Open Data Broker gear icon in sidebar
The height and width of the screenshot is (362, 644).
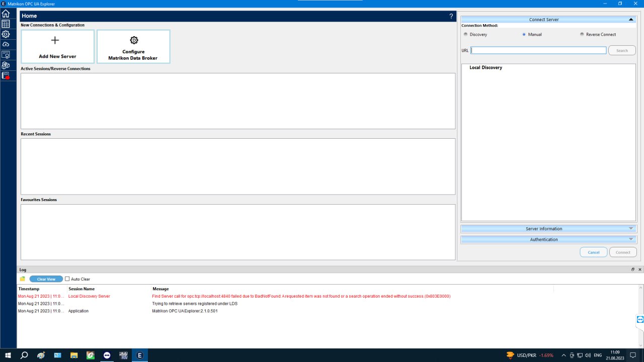6,34
